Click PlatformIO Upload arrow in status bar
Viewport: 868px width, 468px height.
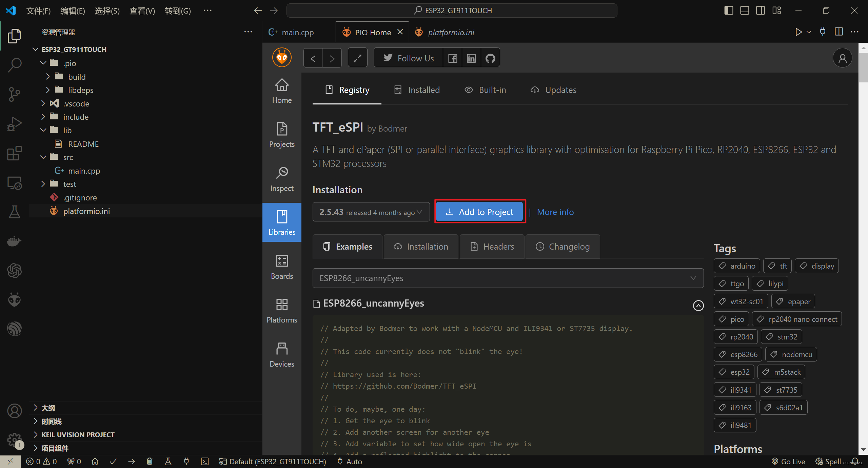(x=132, y=462)
